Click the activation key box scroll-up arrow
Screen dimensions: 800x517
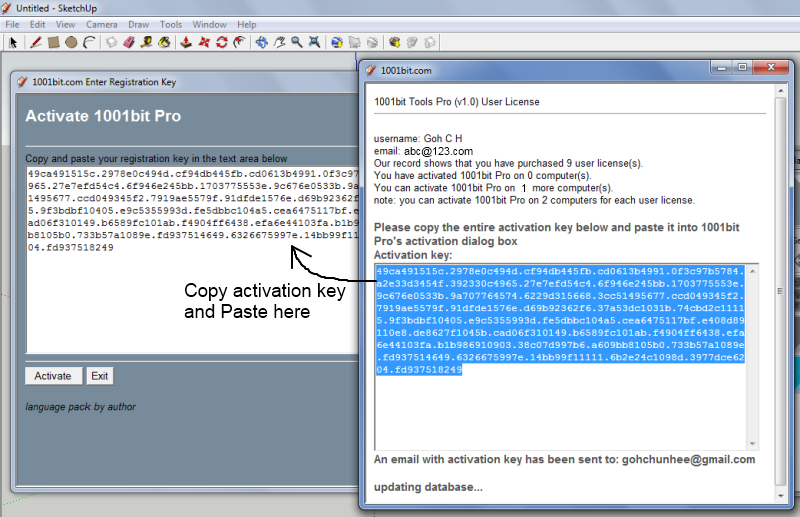[x=753, y=271]
